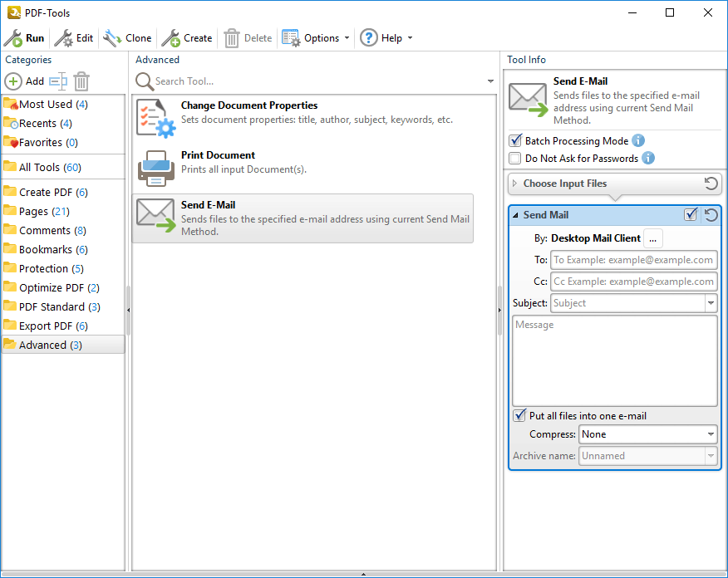This screenshot has height=578, width=728.
Task: Open the Recents category
Action: pyautogui.click(x=63, y=124)
